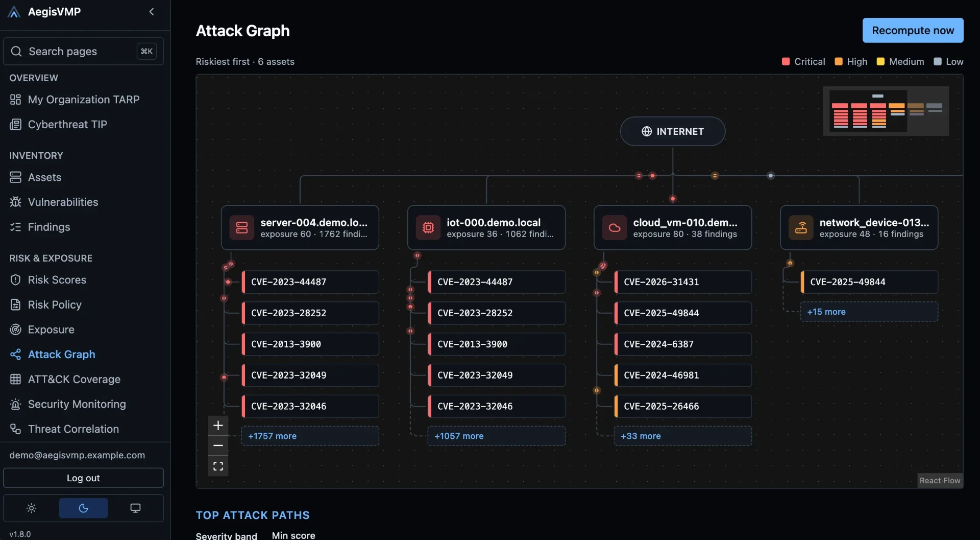Collapse the sidebar with the chevron
The height and width of the screenshot is (540, 980).
(x=152, y=12)
